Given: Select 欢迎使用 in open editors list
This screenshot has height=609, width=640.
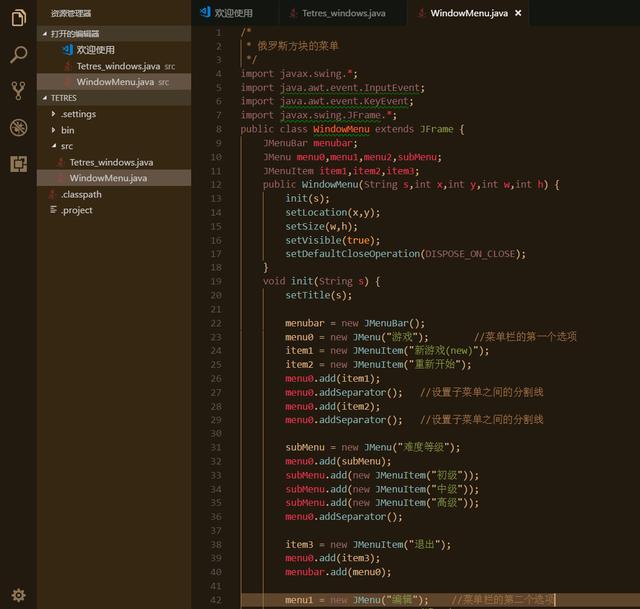Looking at the screenshot, I should tap(96, 49).
